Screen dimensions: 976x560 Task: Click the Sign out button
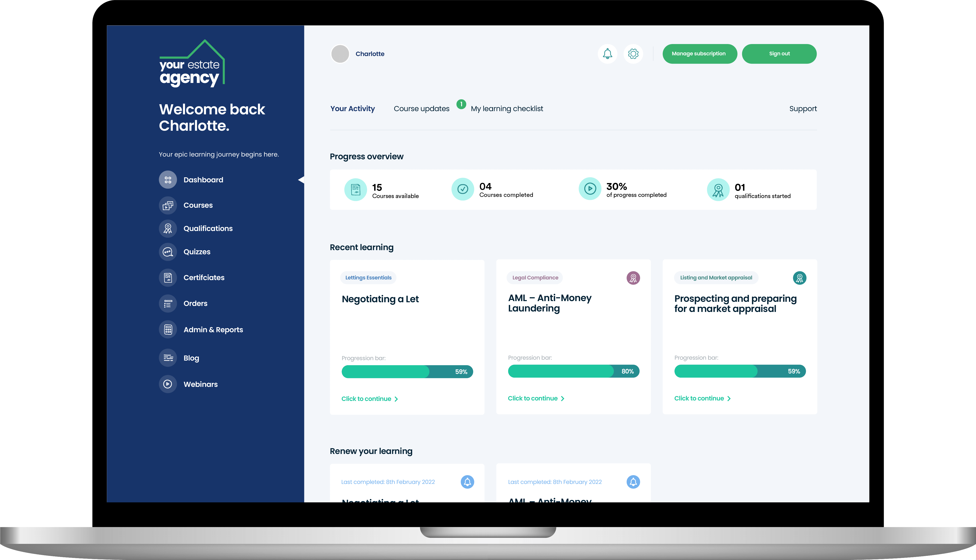[779, 54]
